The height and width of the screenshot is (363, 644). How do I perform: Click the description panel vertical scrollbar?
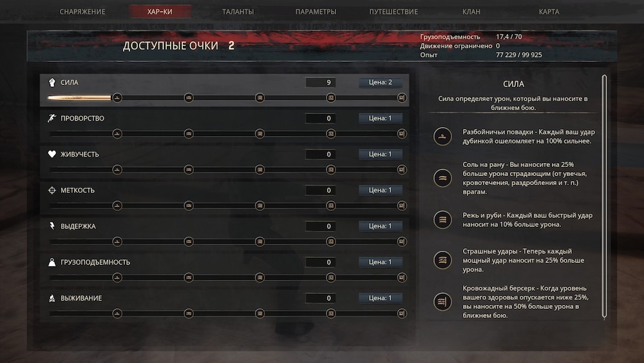click(x=604, y=197)
